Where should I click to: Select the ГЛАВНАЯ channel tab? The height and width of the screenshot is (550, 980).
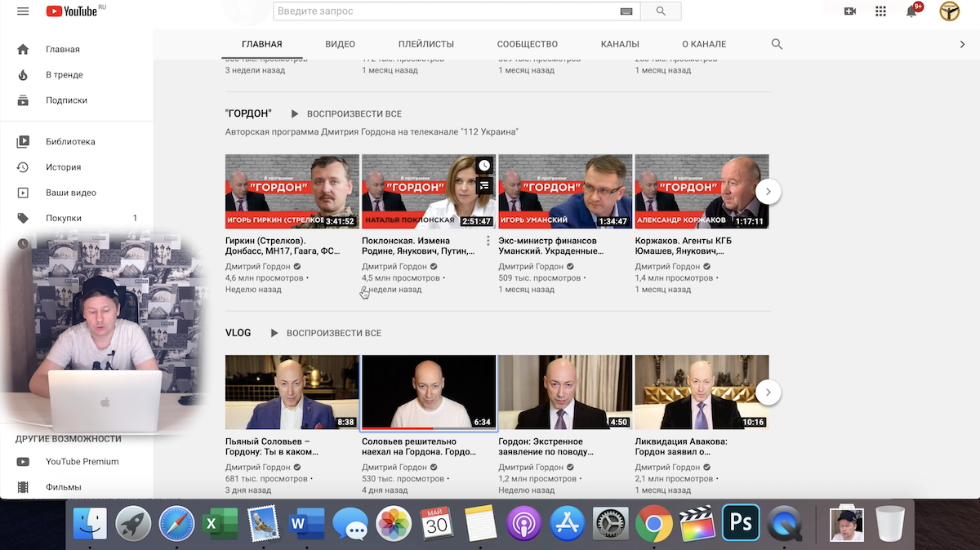262,44
